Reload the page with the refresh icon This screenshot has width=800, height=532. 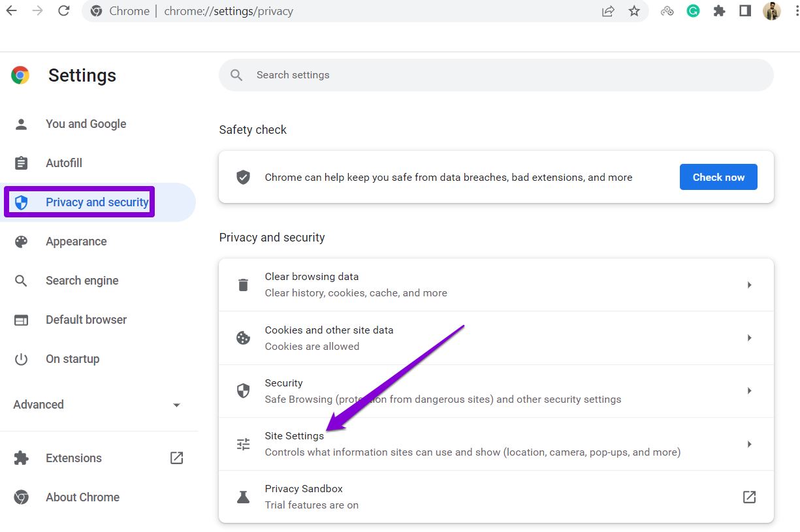(63, 11)
